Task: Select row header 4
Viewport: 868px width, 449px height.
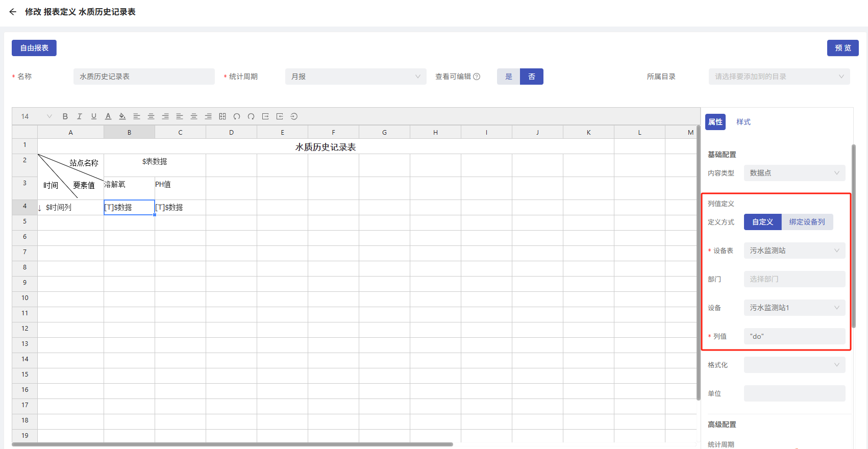Action: click(x=24, y=206)
